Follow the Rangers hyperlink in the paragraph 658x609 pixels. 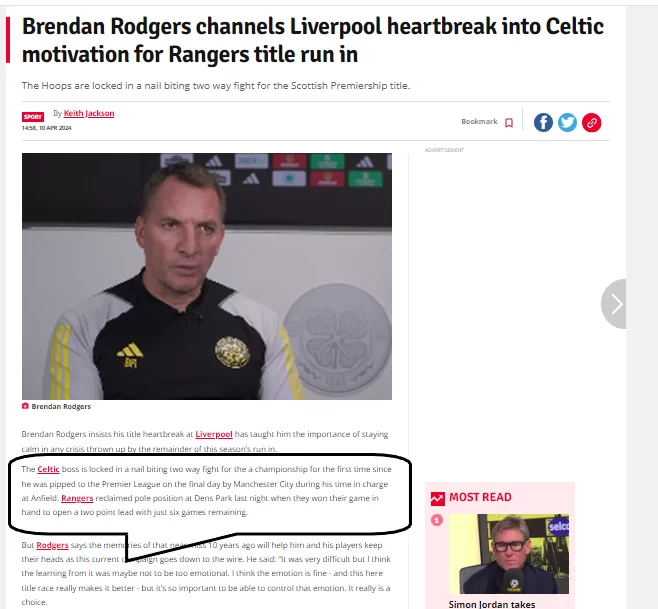tap(77, 498)
